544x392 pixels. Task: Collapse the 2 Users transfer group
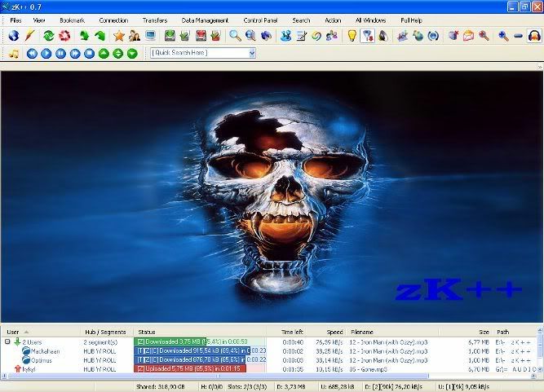click(x=7, y=341)
